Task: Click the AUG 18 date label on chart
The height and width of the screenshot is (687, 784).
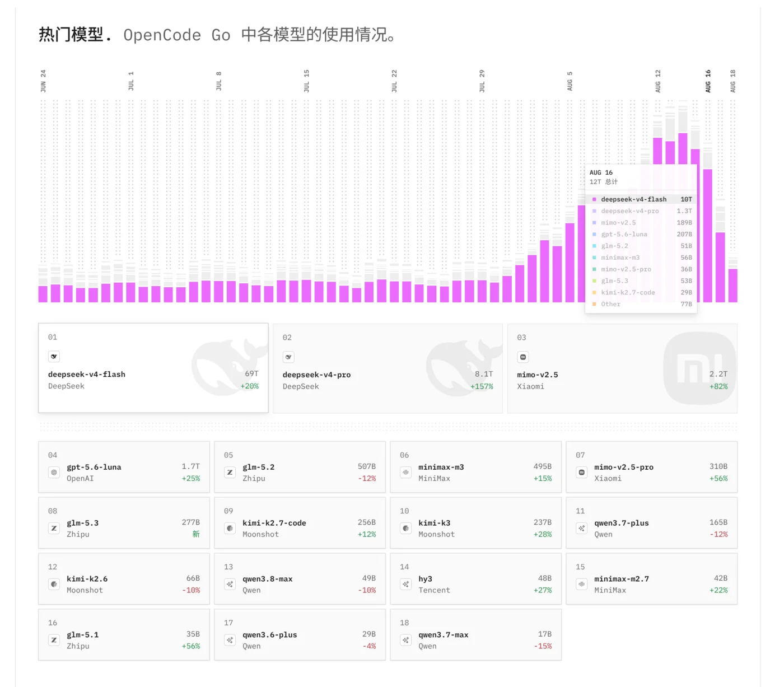Action: tap(732, 81)
